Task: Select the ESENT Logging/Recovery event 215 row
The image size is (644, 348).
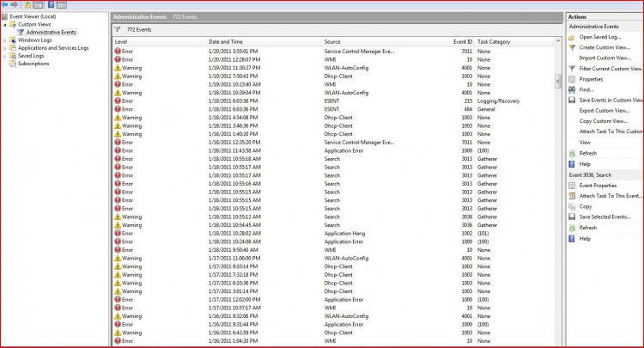Action: [333, 101]
